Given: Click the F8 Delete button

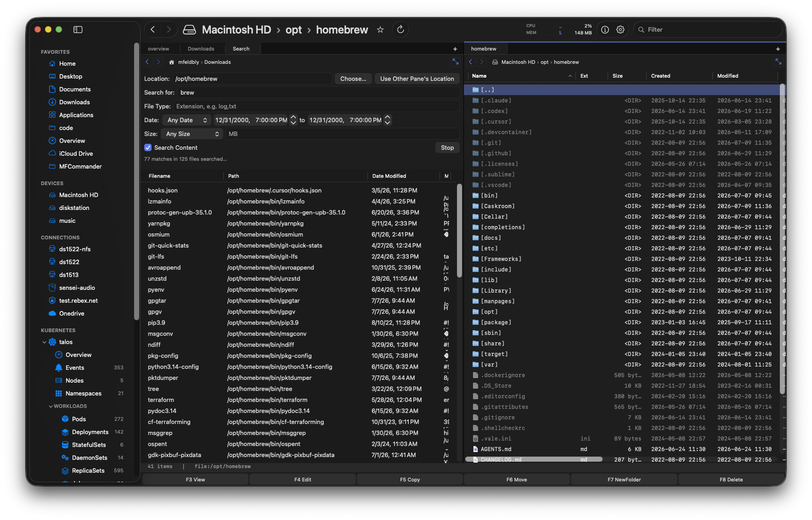Looking at the screenshot, I should point(731,479).
